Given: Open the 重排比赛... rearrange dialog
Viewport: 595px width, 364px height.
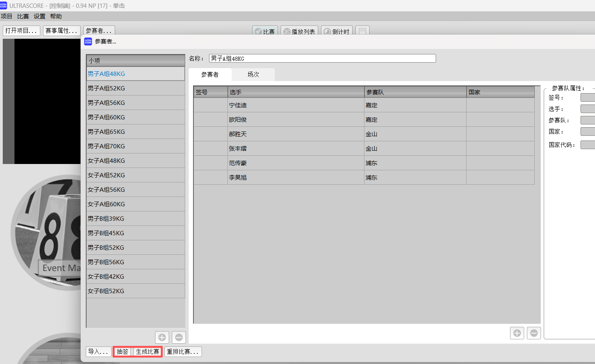Looking at the screenshot, I should 183,351.
